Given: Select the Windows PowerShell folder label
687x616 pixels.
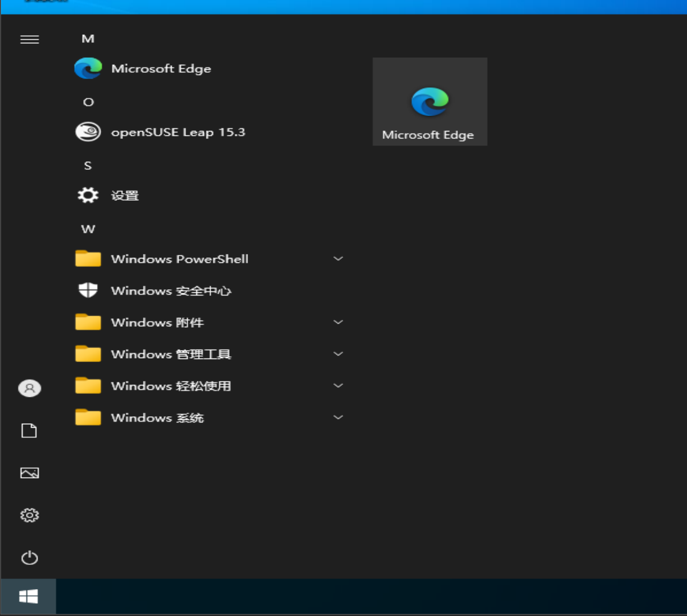Looking at the screenshot, I should (179, 259).
